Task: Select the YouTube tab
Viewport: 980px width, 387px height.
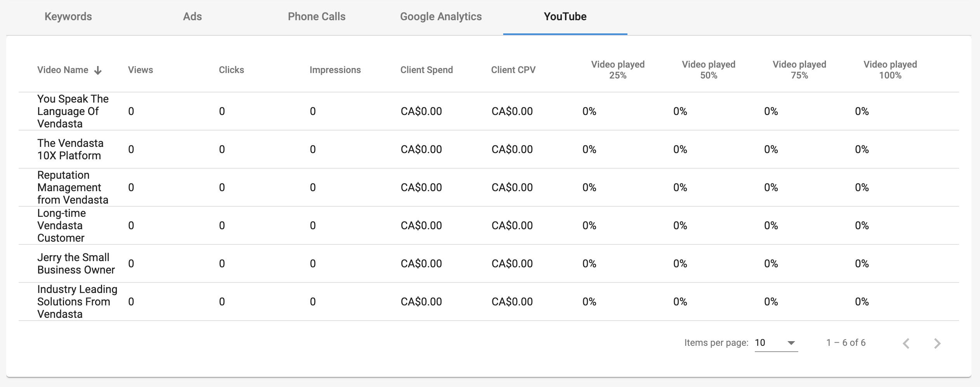Action: [x=565, y=16]
